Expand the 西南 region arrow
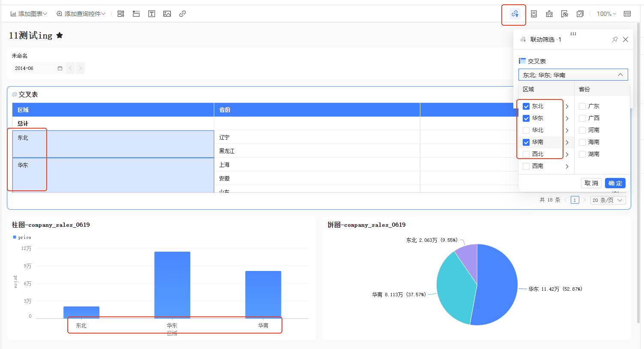644x349 pixels. click(x=567, y=166)
